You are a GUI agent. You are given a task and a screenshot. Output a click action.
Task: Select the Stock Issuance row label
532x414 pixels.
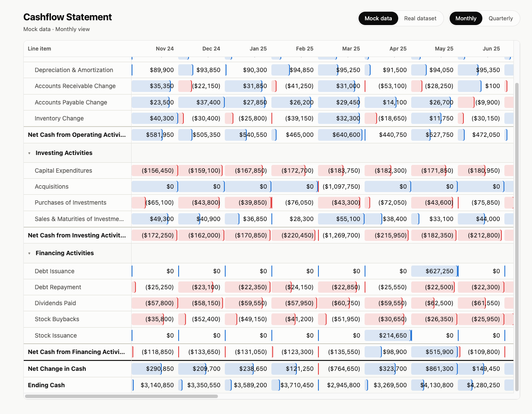[x=56, y=335]
